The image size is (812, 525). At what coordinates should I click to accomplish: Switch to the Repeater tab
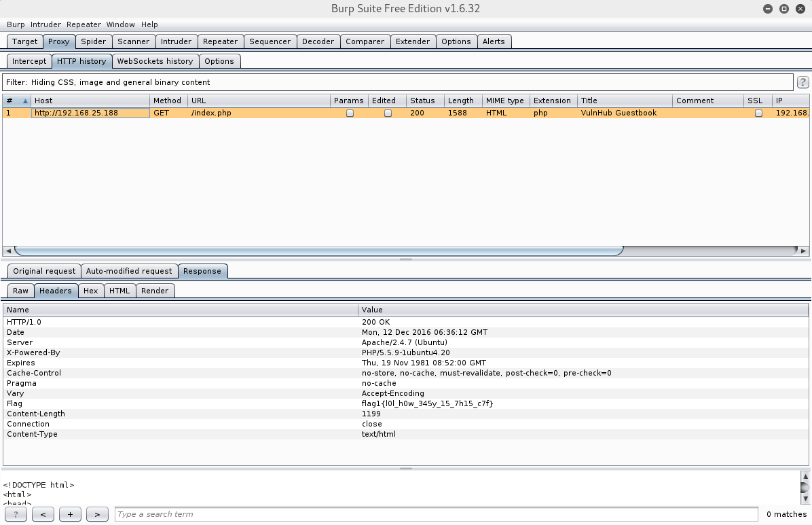220,41
